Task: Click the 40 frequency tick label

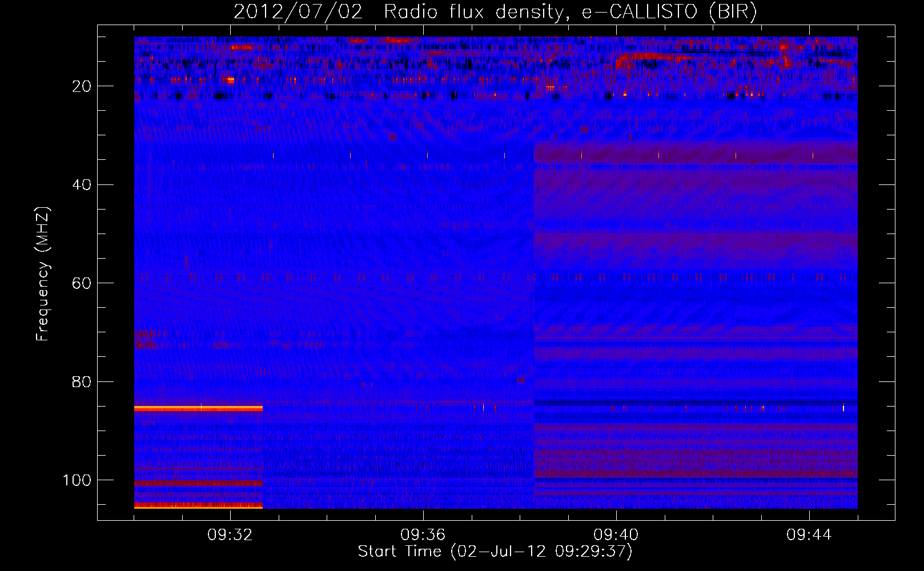Action: click(82, 184)
